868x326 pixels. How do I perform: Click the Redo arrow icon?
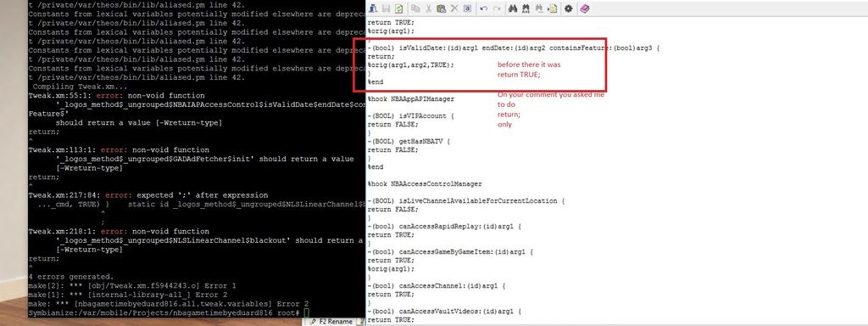(x=497, y=8)
